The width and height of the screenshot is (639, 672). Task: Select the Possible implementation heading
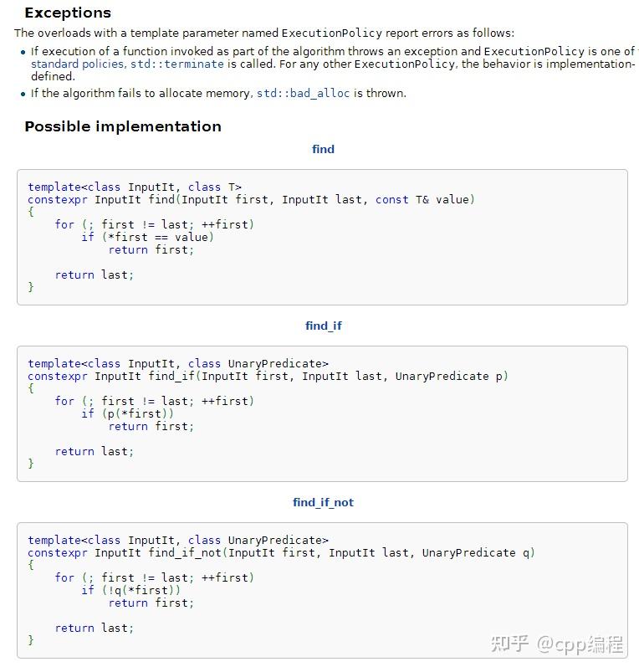click(x=123, y=126)
